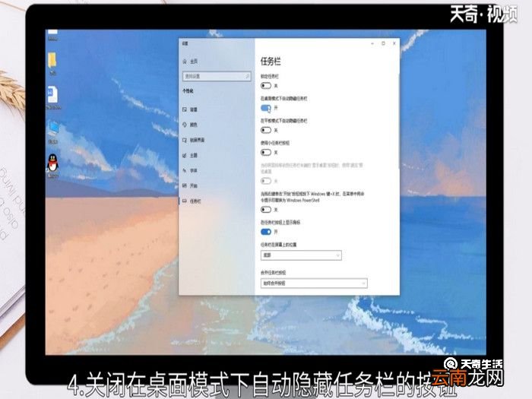Image resolution: width=532 pixels, height=399 pixels.
Task: Select the Start icon in sidebar
Action: pos(185,185)
